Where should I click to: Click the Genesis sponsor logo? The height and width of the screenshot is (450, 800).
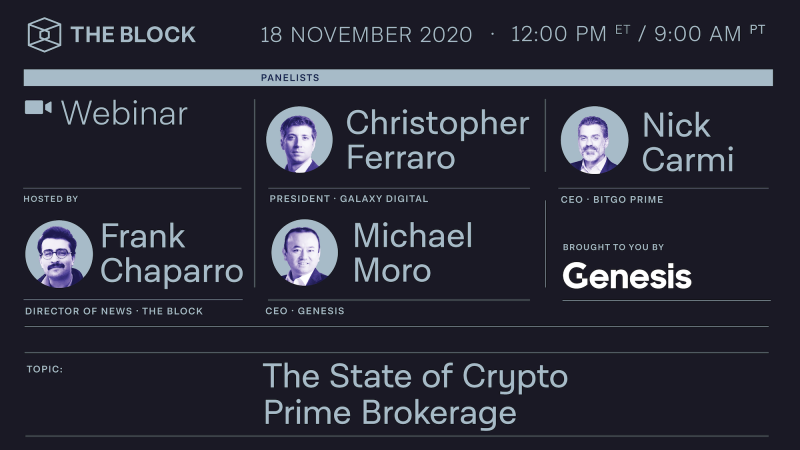pos(627,276)
